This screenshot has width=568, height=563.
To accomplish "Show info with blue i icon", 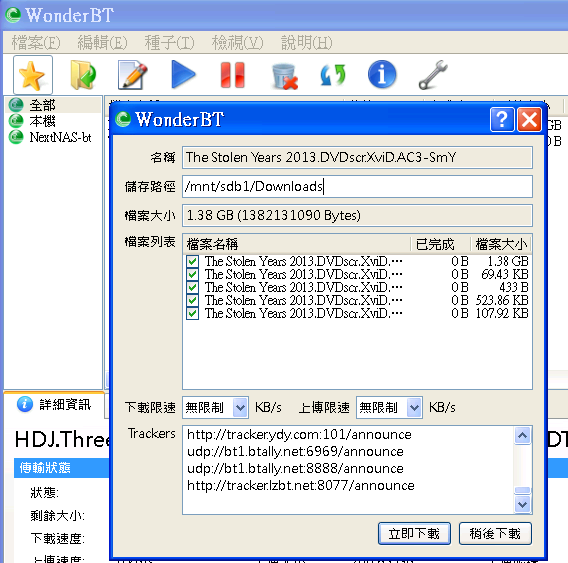I will 382,74.
